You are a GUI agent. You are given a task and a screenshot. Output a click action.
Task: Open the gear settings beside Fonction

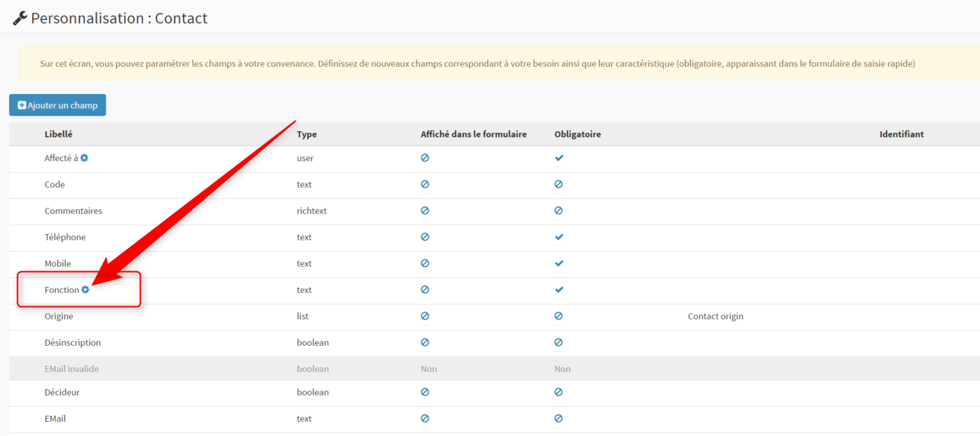click(85, 289)
